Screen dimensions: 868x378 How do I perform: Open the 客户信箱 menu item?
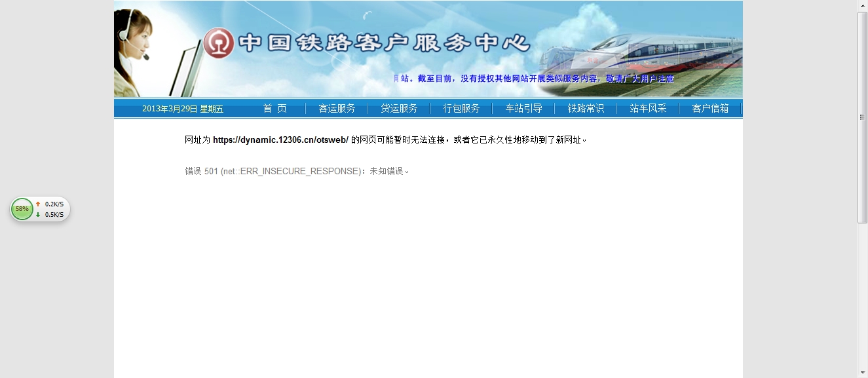tap(710, 109)
